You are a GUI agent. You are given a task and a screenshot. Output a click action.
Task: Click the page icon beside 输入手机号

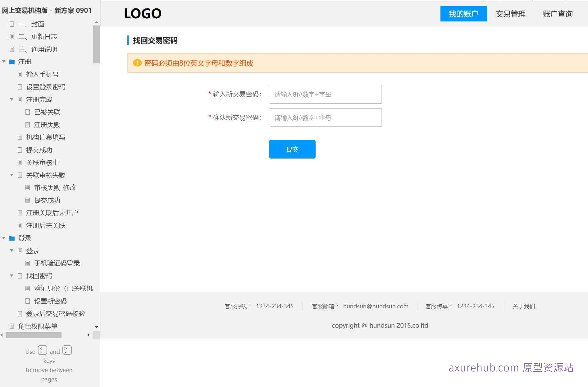point(20,74)
